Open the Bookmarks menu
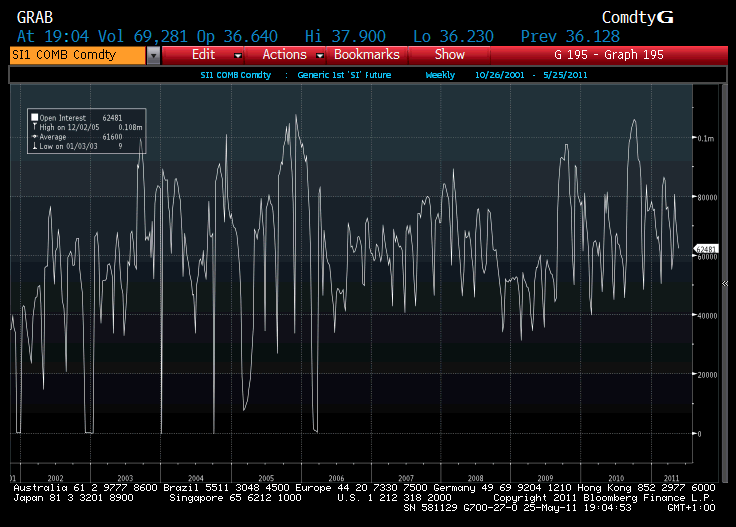Image resolution: width=736 pixels, height=527 pixels. point(366,55)
